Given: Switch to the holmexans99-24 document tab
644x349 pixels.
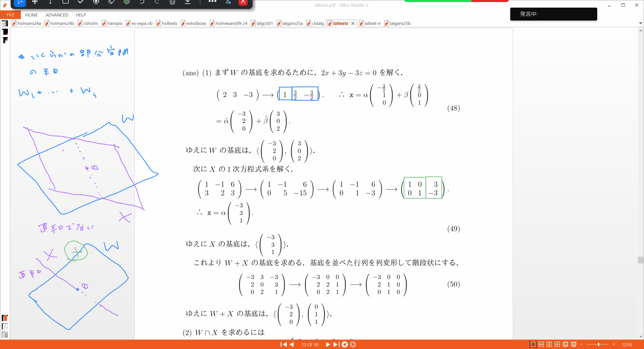Looking at the screenshot, I should pyautogui.click(x=229, y=23).
